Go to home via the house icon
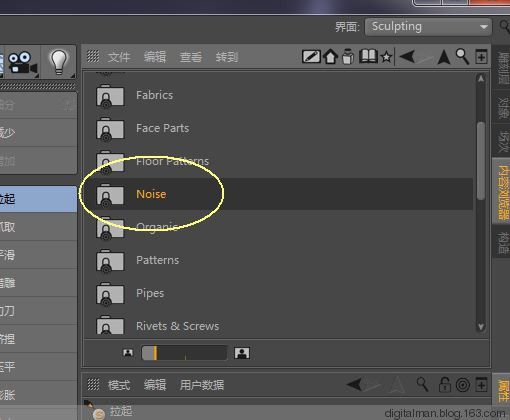Screen dimensions: 510x420 pos(330,57)
